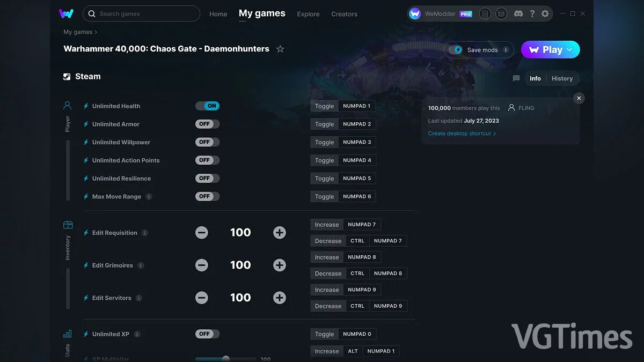Click the Edit Servitors value 100
Image resolution: width=644 pixels, height=362 pixels.
pyautogui.click(x=240, y=298)
